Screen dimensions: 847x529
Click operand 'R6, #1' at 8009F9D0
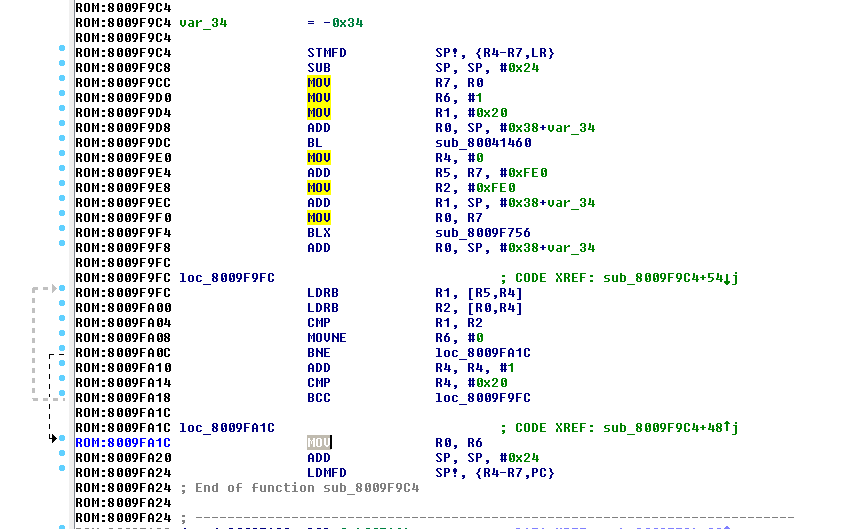459,98
